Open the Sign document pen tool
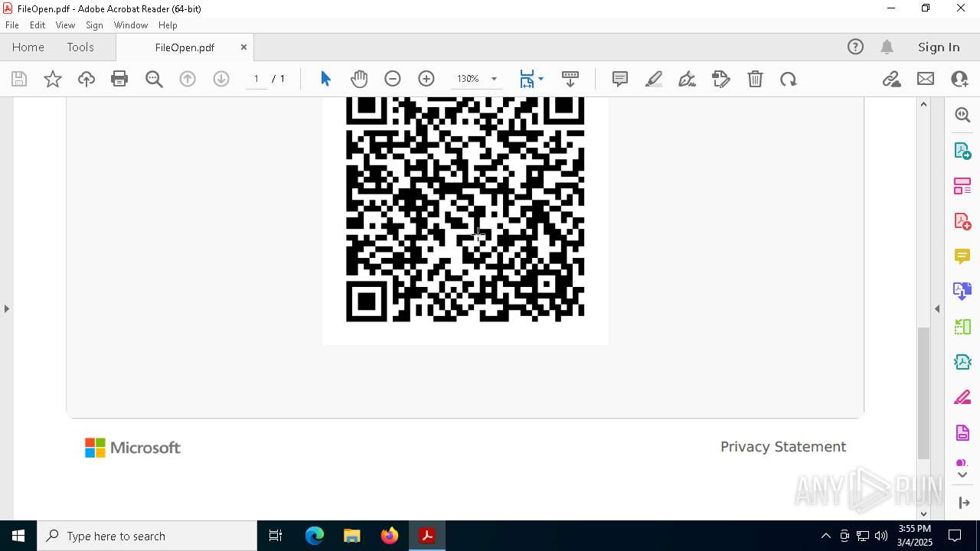Image resolution: width=980 pixels, height=551 pixels. pos(688,79)
